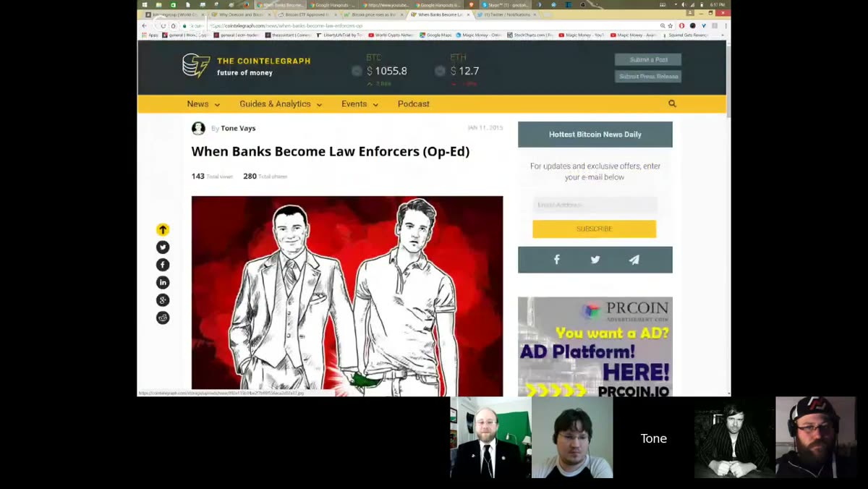The image size is (868, 489).
Task: Open the Podcast menu item
Action: [x=414, y=104]
